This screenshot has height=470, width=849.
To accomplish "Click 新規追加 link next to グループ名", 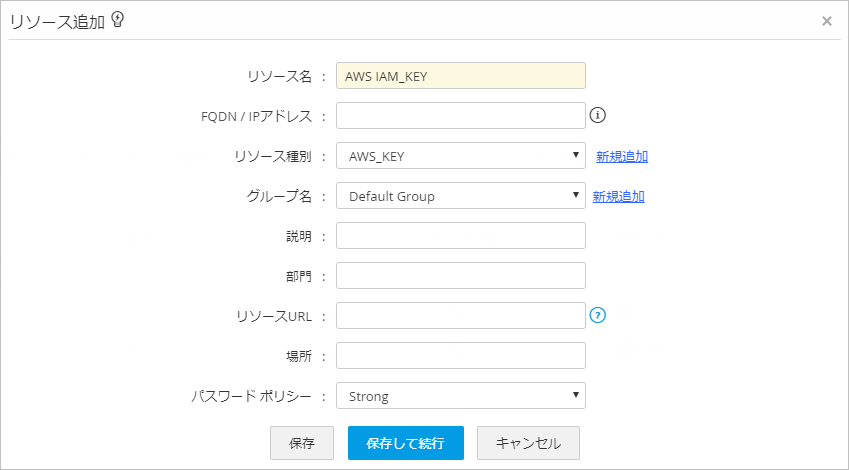I will point(619,196).
